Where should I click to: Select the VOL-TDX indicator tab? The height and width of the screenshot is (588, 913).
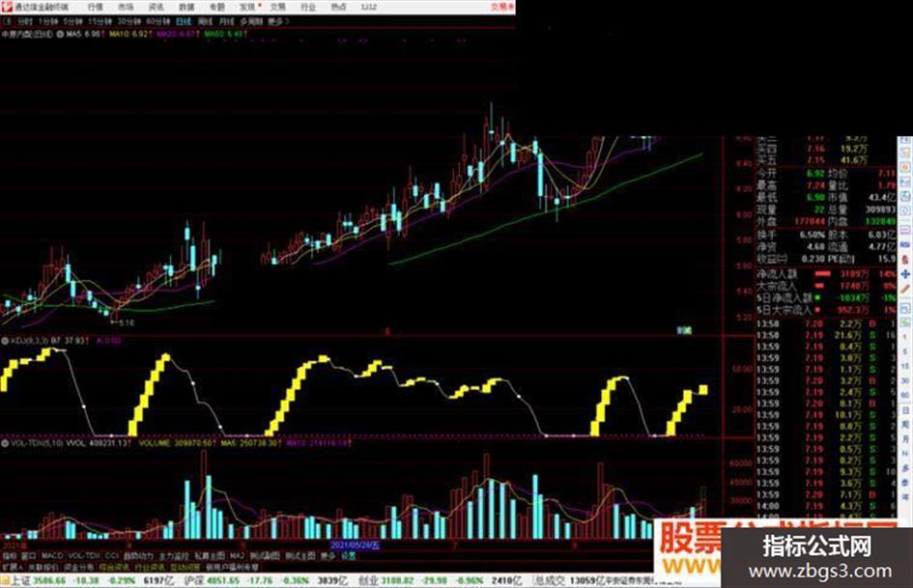coord(84,556)
